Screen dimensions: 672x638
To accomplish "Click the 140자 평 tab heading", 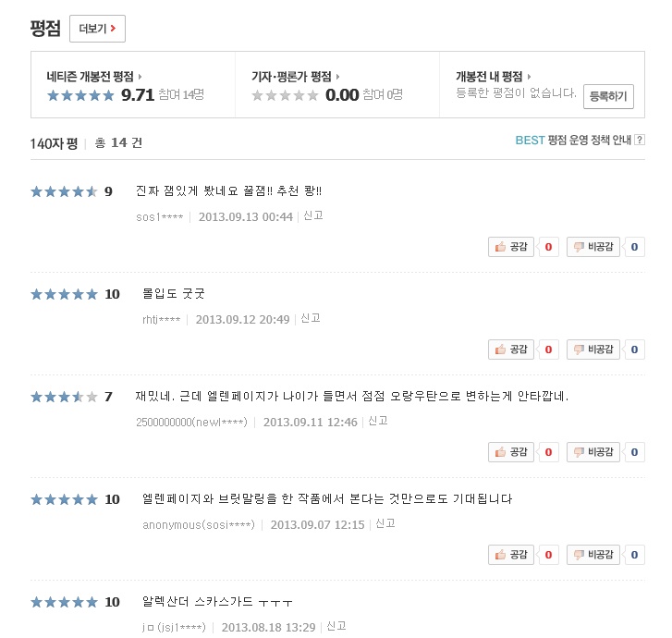I will 54,143.
